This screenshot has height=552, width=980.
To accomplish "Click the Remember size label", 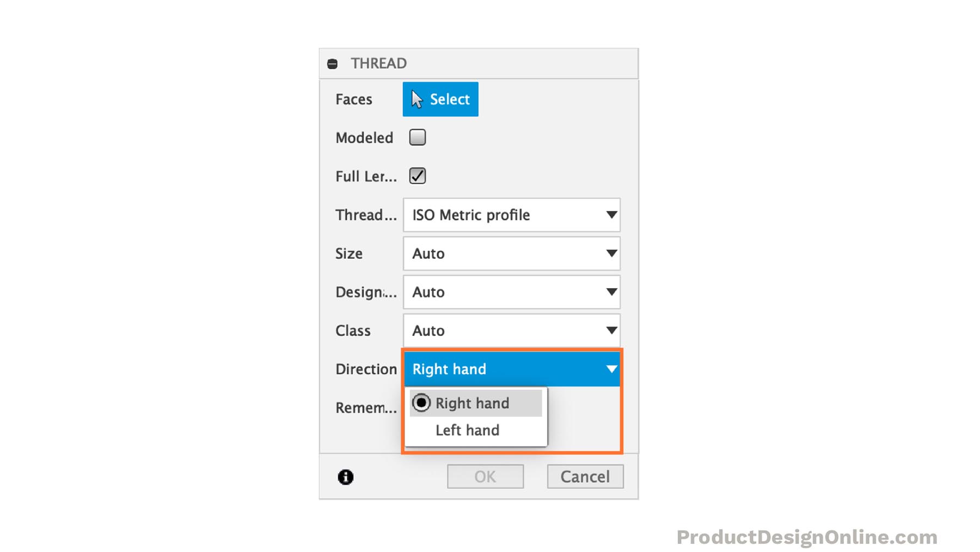I will [x=366, y=408].
